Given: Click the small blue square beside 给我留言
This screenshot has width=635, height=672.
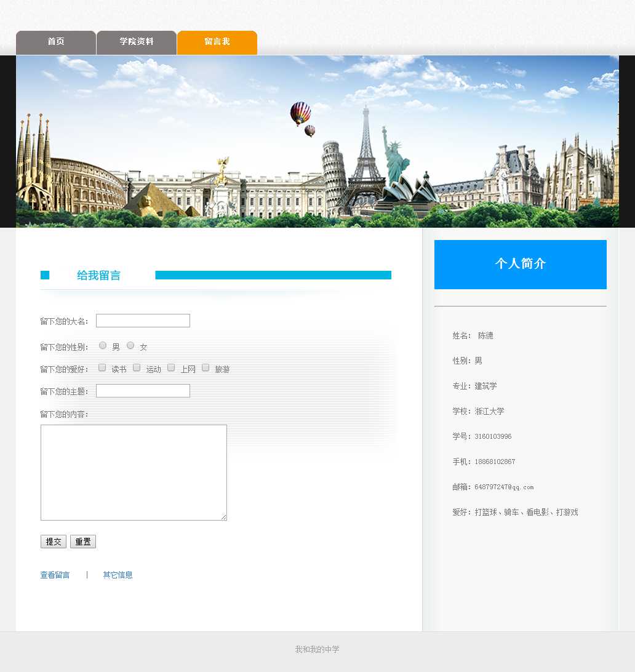Looking at the screenshot, I should point(45,275).
